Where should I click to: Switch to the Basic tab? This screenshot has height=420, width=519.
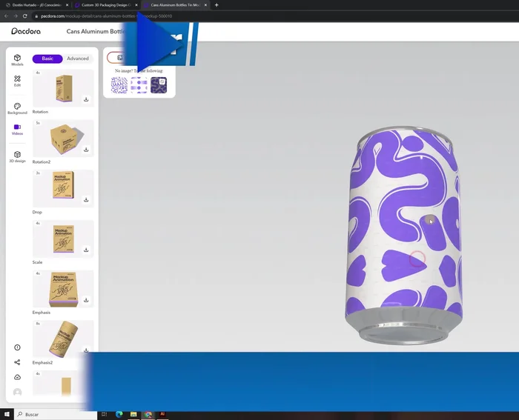coord(47,59)
